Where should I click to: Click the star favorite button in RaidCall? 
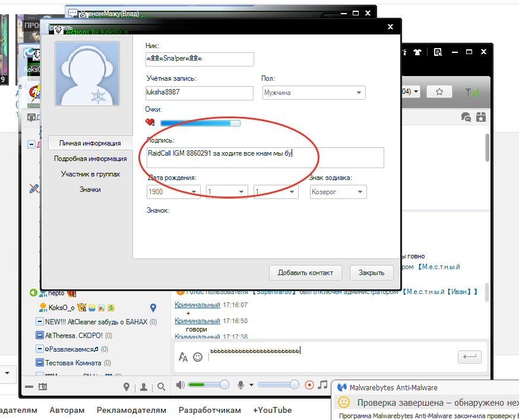[439, 91]
